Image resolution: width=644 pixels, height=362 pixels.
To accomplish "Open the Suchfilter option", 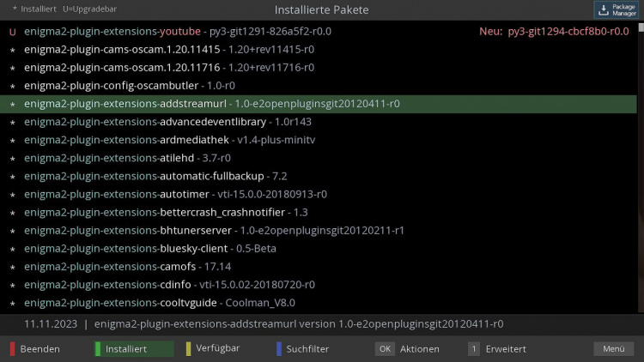I will [x=307, y=349].
